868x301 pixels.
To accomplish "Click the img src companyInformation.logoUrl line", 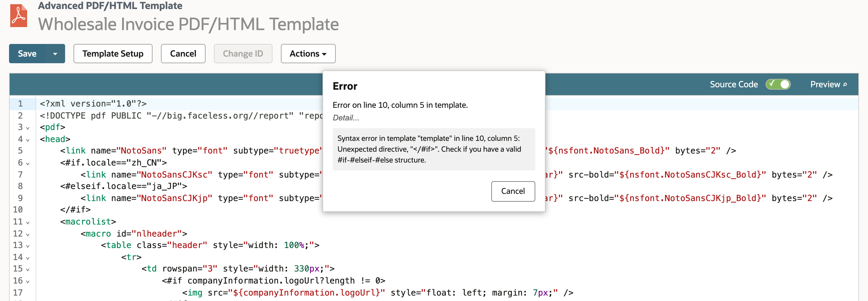I will [378, 293].
